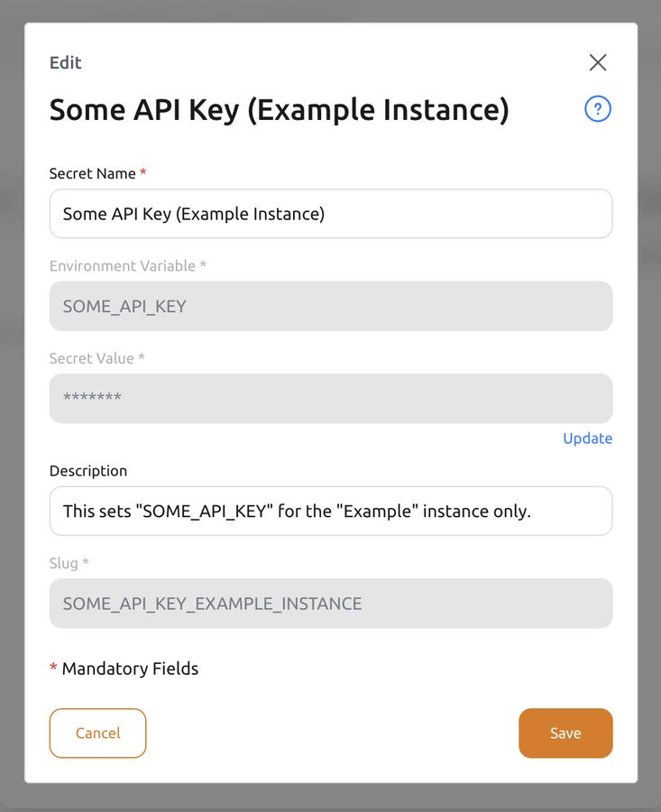The image size is (661, 812).
Task: Close the Edit dialog with the X icon
Action: (598, 62)
